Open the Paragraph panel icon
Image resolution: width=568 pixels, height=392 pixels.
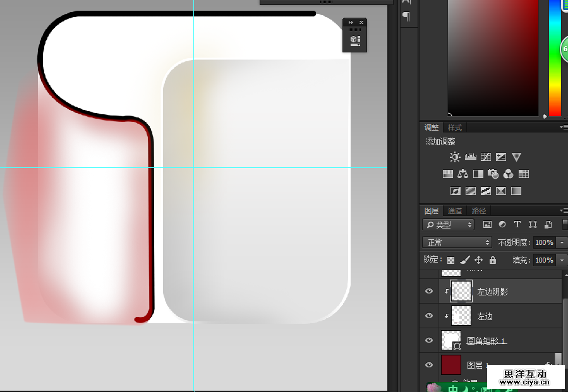(x=406, y=16)
